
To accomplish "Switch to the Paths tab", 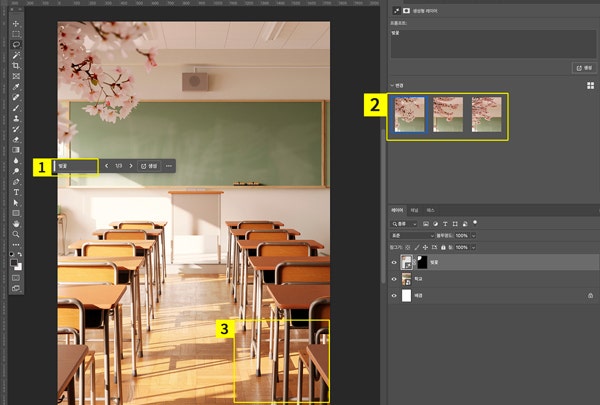I will click(x=430, y=210).
